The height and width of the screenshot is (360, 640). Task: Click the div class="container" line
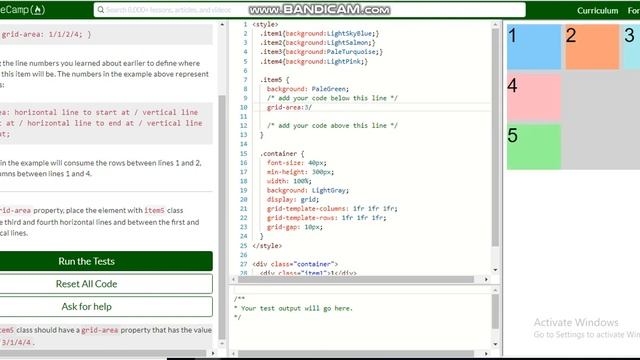(x=295, y=264)
